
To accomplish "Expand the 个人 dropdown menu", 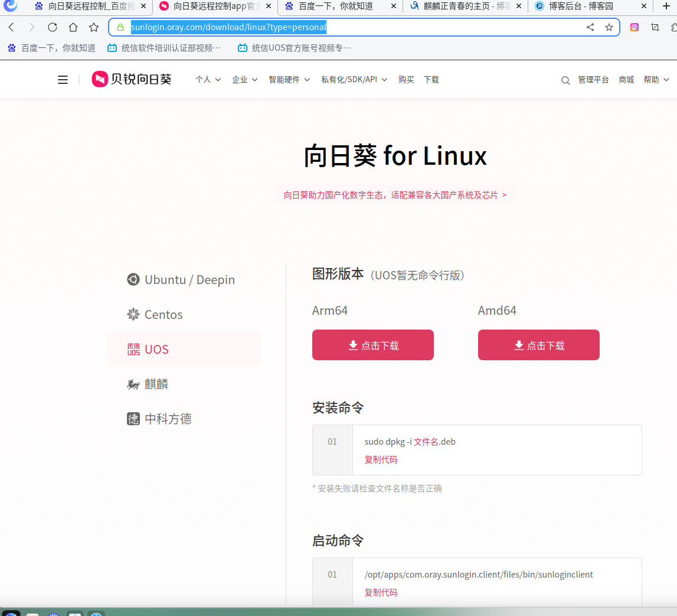I will pos(208,80).
